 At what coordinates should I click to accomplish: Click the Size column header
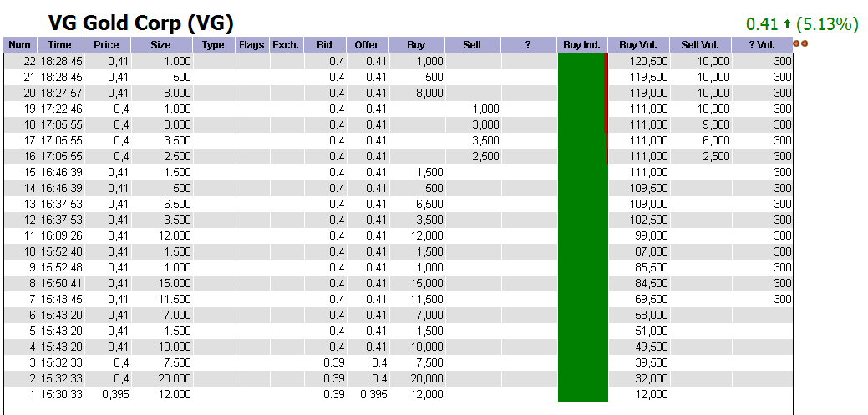162,45
